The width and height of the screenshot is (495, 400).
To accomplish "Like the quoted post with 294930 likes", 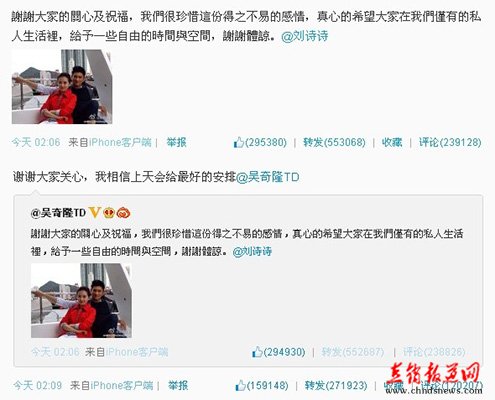I will click(x=278, y=352).
